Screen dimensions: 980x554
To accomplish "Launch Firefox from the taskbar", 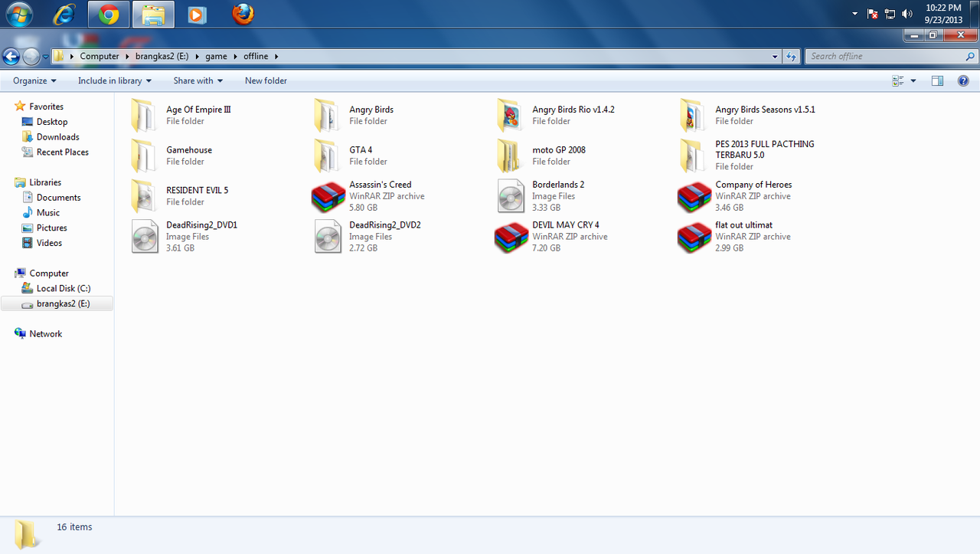I will click(x=242, y=15).
